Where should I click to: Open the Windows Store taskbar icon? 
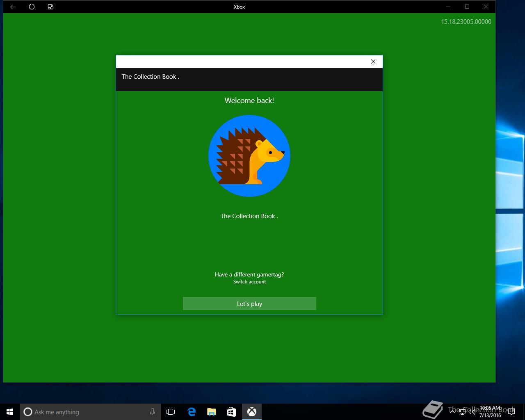[x=231, y=412]
